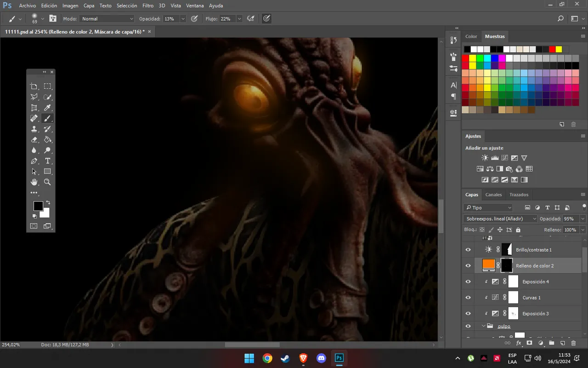Screen dimensions: 588x368
Task: Open the Capa menu
Action: (89, 6)
